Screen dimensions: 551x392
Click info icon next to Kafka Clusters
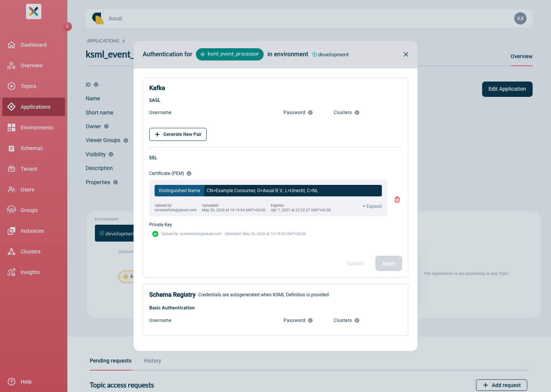pos(357,113)
